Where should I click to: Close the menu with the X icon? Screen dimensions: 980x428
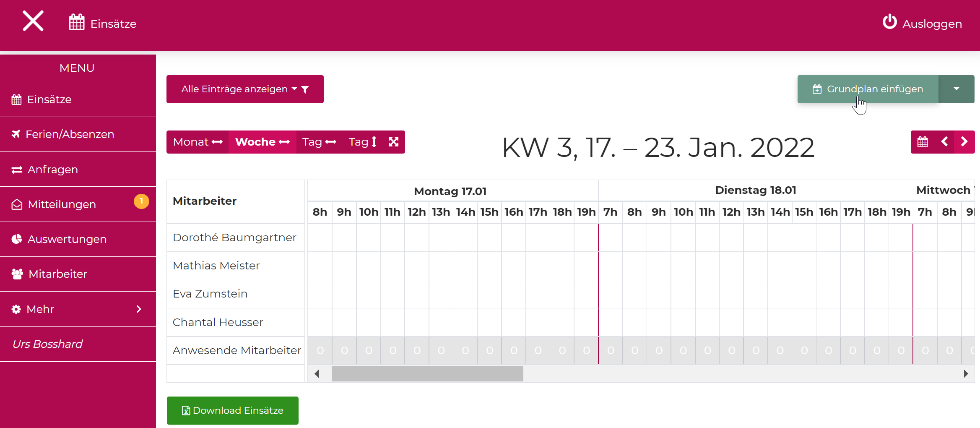(x=33, y=21)
